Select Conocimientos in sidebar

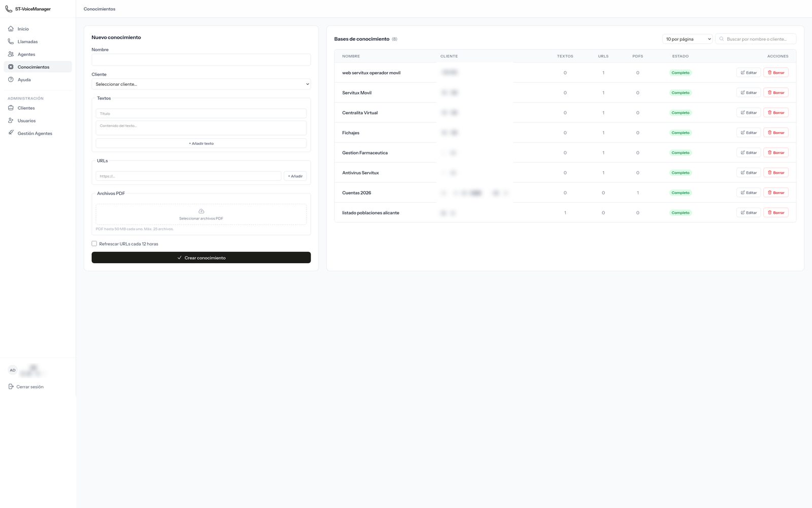[x=38, y=67]
